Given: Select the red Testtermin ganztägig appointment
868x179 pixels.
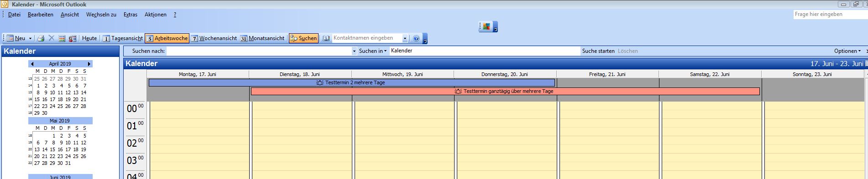Looking at the screenshot, I should click(505, 92).
